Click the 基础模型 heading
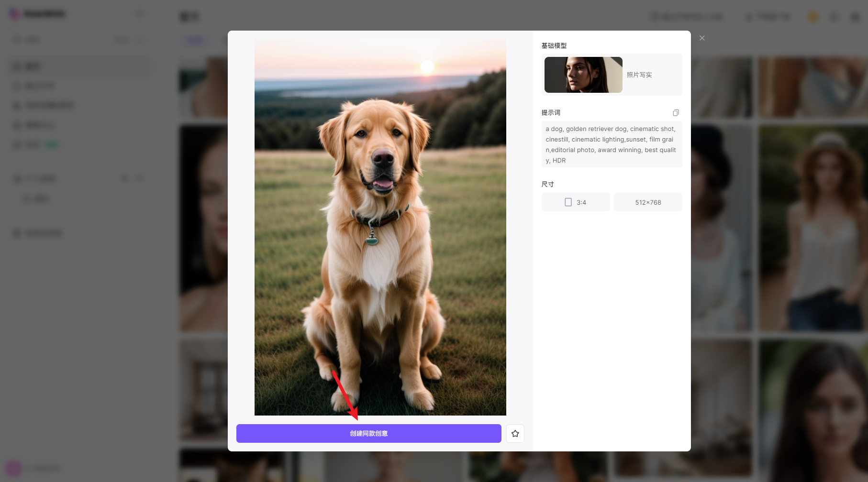The width and height of the screenshot is (868, 482). pos(554,45)
